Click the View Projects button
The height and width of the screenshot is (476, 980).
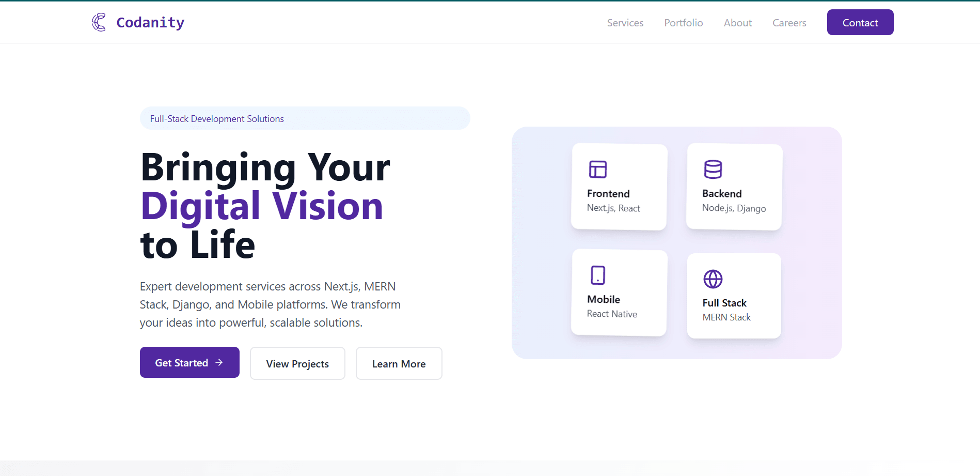click(x=297, y=364)
